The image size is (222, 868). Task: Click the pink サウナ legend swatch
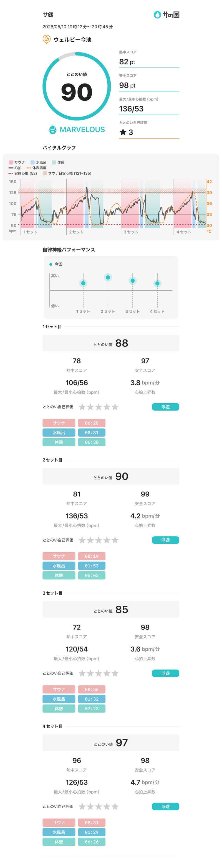(11, 162)
